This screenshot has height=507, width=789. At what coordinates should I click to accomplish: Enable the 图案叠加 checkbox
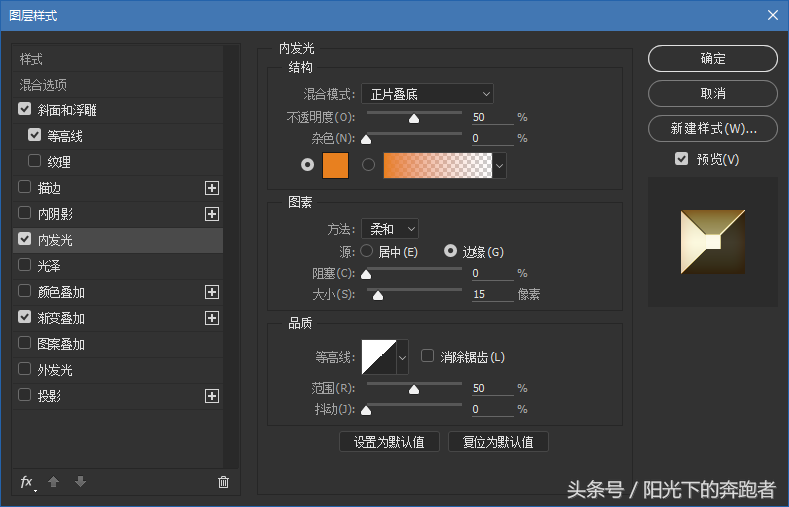25,343
